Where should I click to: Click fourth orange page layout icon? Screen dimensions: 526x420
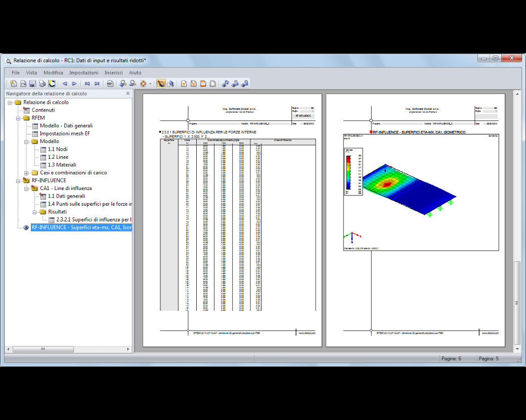(x=213, y=83)
